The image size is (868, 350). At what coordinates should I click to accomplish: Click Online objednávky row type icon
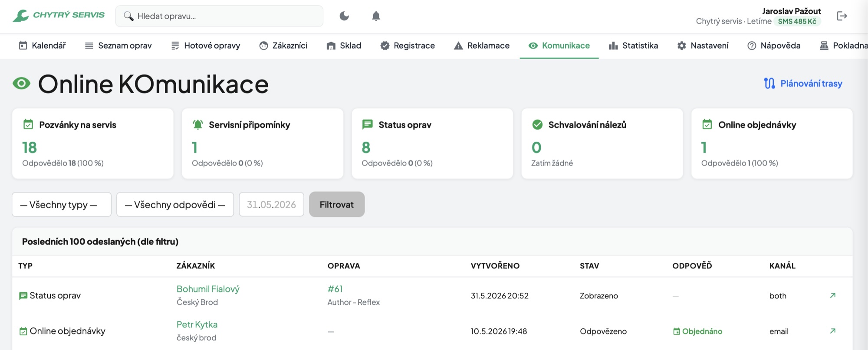(x=23, y=331)
